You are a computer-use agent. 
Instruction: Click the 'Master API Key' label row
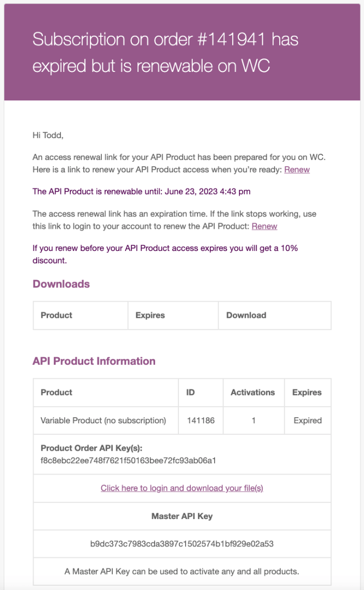click(x=182, y=517)
